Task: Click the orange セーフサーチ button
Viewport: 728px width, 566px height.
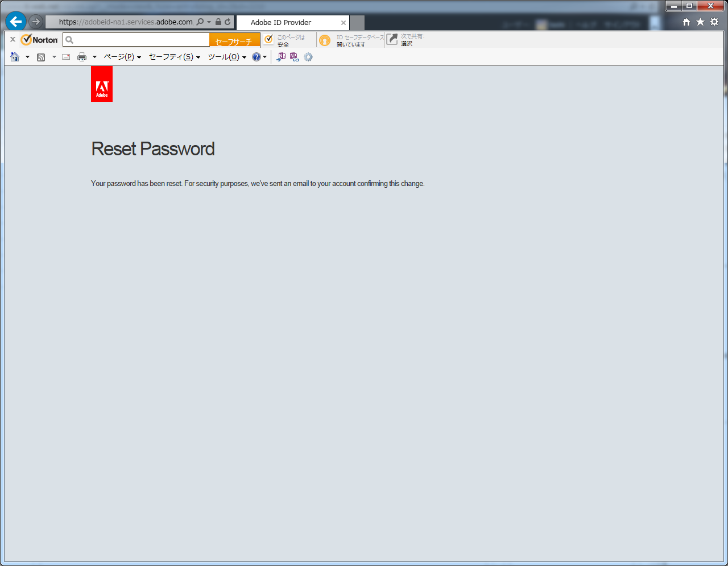Action: point(234,40)
